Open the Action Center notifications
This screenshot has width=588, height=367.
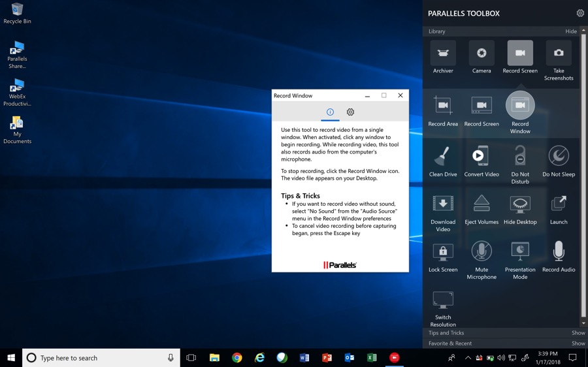pos(572,358)
